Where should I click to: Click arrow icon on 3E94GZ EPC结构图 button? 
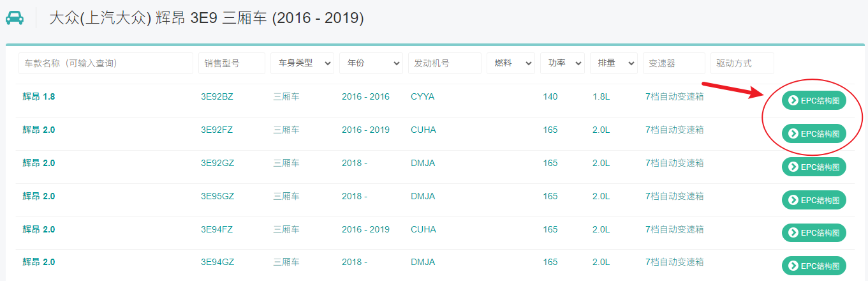tap(793, 266)
